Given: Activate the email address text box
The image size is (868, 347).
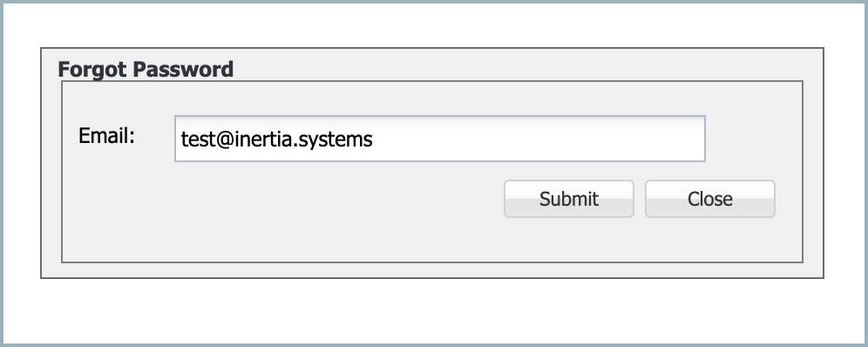Looking at the screenshot, I should 439,139.
